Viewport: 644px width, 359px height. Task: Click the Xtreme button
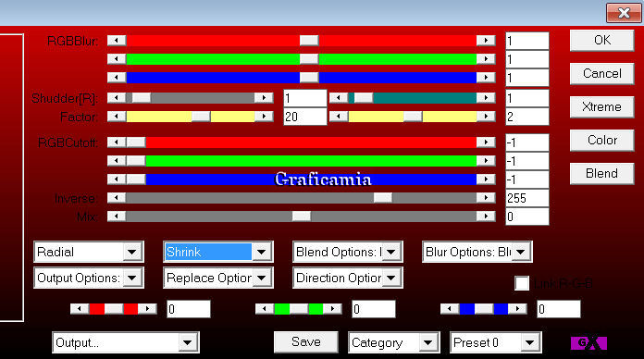point(601,106)
